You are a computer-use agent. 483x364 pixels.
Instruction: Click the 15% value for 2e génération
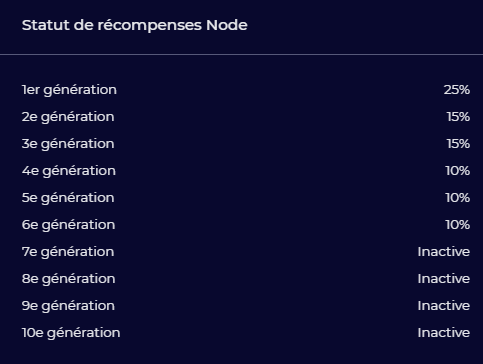458,117
